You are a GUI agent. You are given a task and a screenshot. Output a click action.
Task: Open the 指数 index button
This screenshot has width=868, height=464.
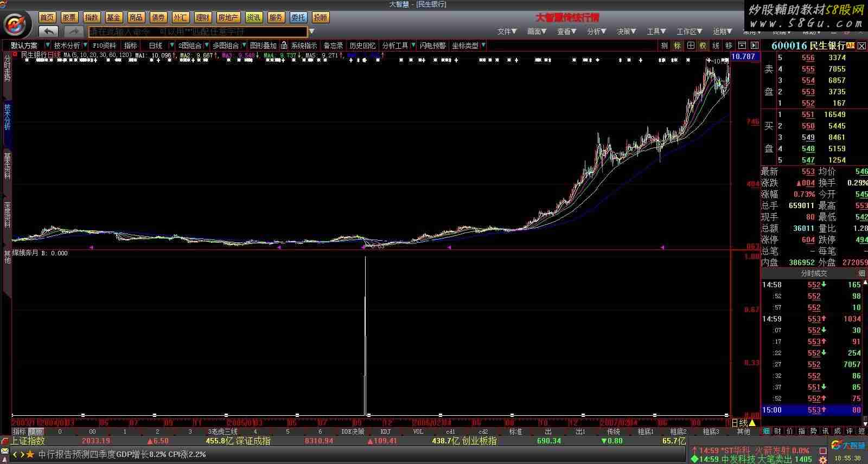[92, 18]
